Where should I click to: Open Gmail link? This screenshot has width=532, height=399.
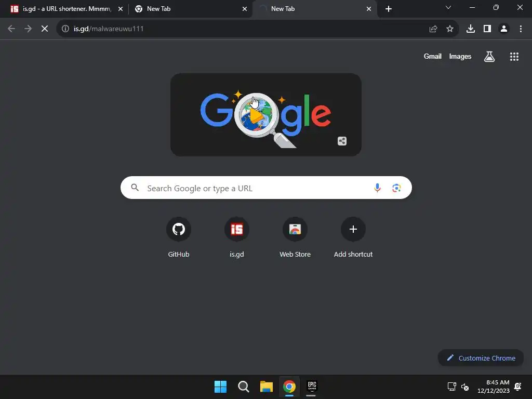(x=432, y=56)
